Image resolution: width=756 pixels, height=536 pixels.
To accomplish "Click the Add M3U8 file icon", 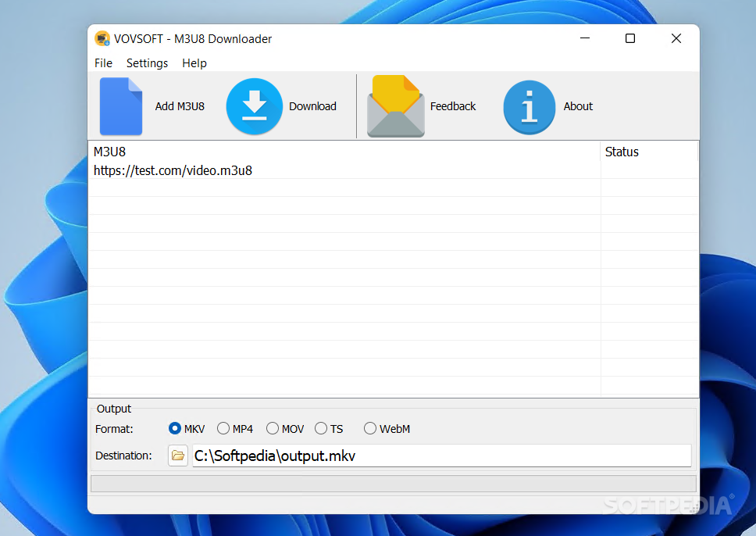I will (120, 106).
